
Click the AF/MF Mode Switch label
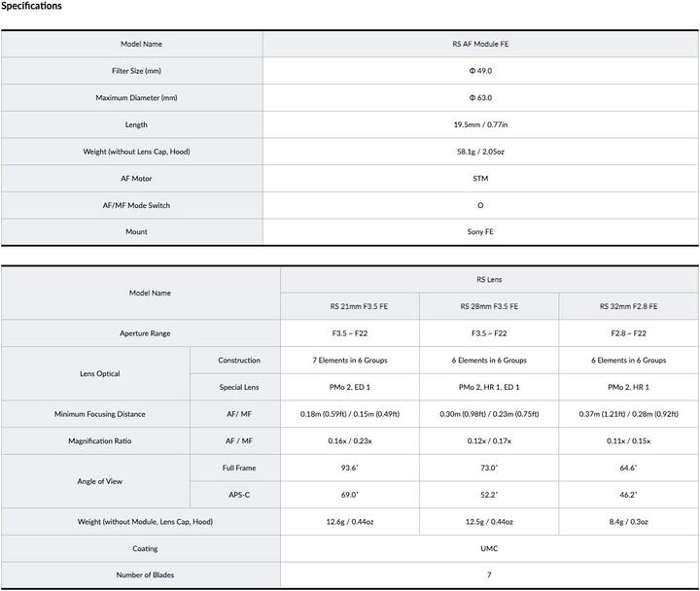coord(131,206)
